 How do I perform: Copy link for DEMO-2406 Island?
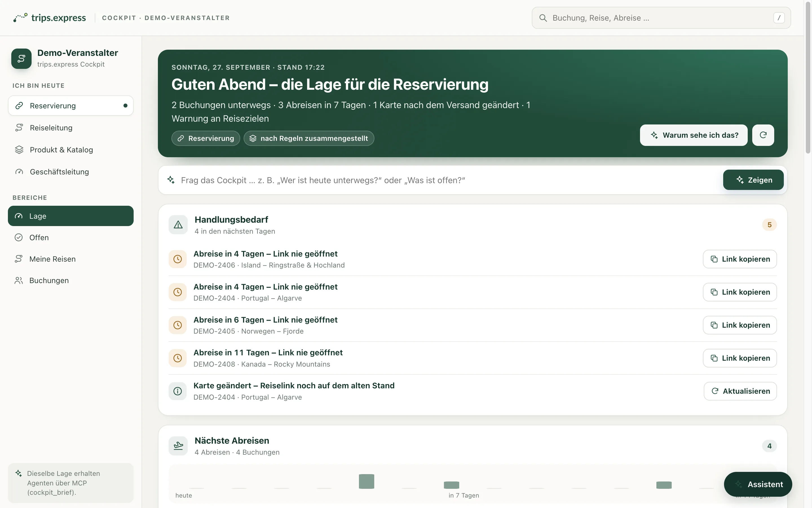coord(740,259)
